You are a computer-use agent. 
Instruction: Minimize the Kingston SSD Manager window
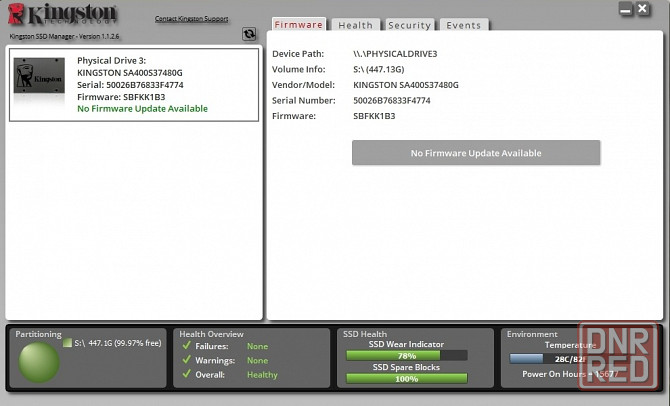tap(627, 10)
